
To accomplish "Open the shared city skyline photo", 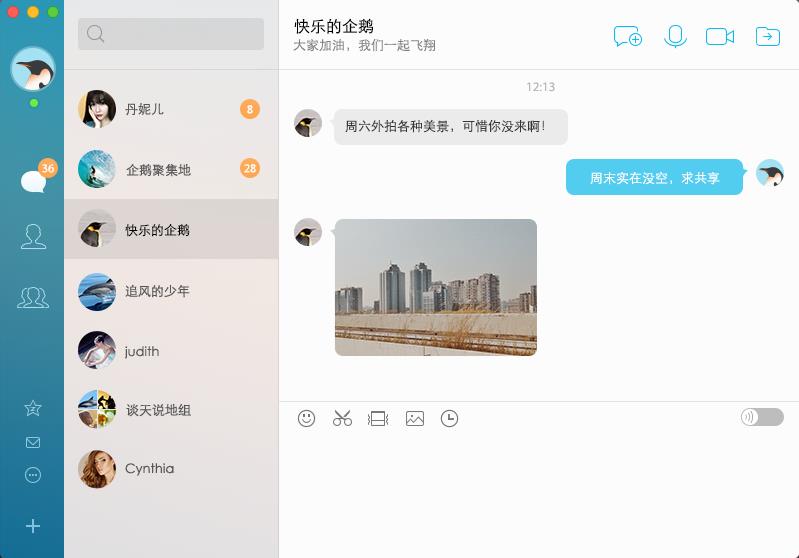I will click(435, 287).
